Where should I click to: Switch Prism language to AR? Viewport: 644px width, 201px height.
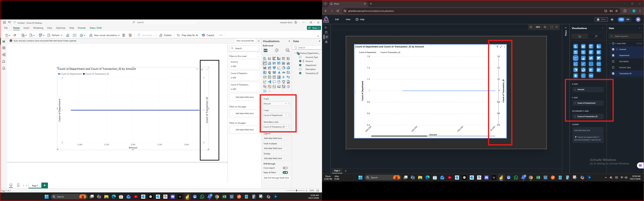(628, 19)
